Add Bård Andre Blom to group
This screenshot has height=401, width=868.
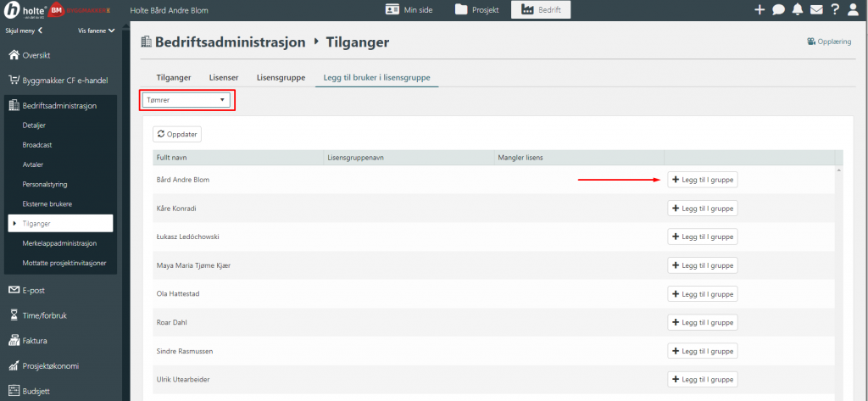pos(703,180)
